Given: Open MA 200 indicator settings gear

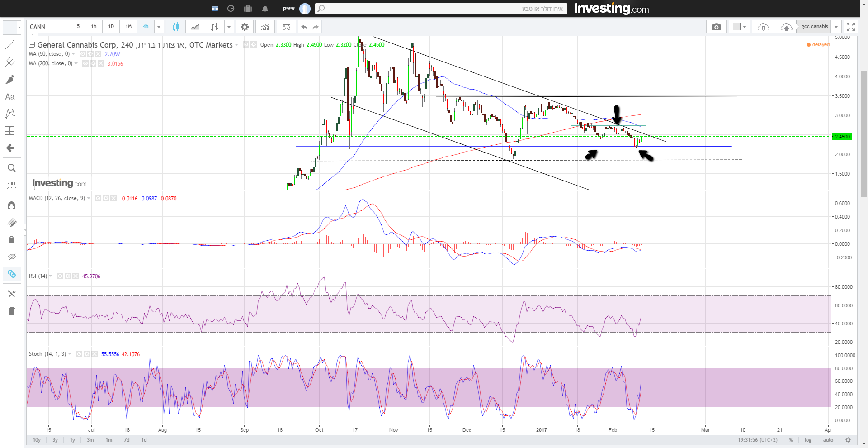Looking at the screenshot, I should [93, 63].
